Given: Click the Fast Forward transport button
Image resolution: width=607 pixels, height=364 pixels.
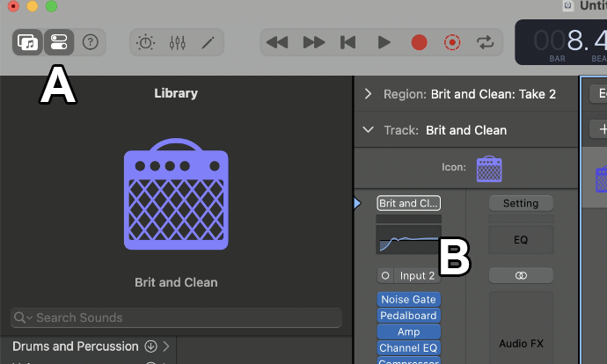Looking at the screenshot, I should pos(313,42).
